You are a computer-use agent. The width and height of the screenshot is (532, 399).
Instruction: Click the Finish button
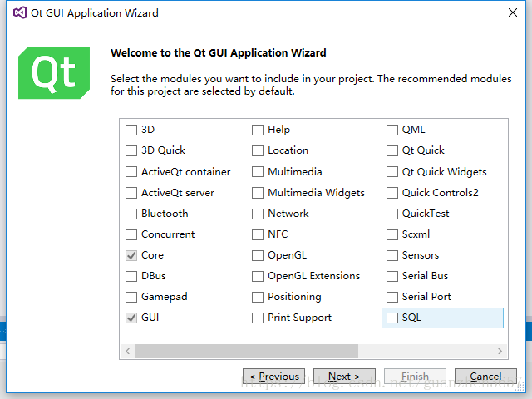(x=415, y=377)
